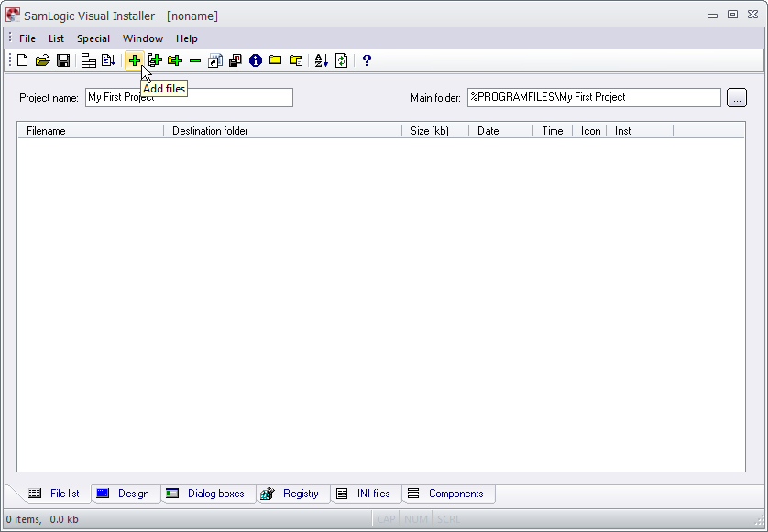Click the Date column header
This screenshot has height=532, width=768.
[x=501, y=131]
